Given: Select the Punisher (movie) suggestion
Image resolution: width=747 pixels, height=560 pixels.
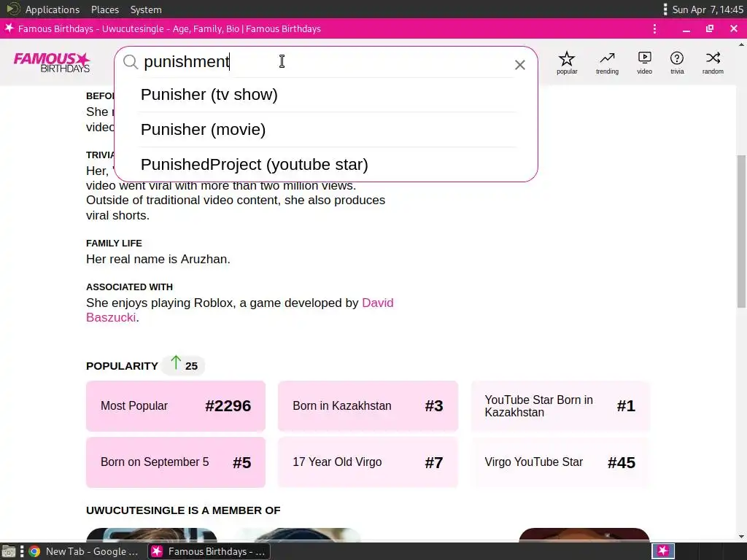Looking at the screenshot, I should (x=327, y=130).
